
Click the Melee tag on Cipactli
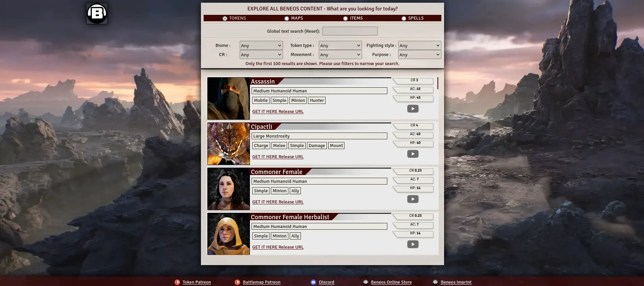pos(279,146)
